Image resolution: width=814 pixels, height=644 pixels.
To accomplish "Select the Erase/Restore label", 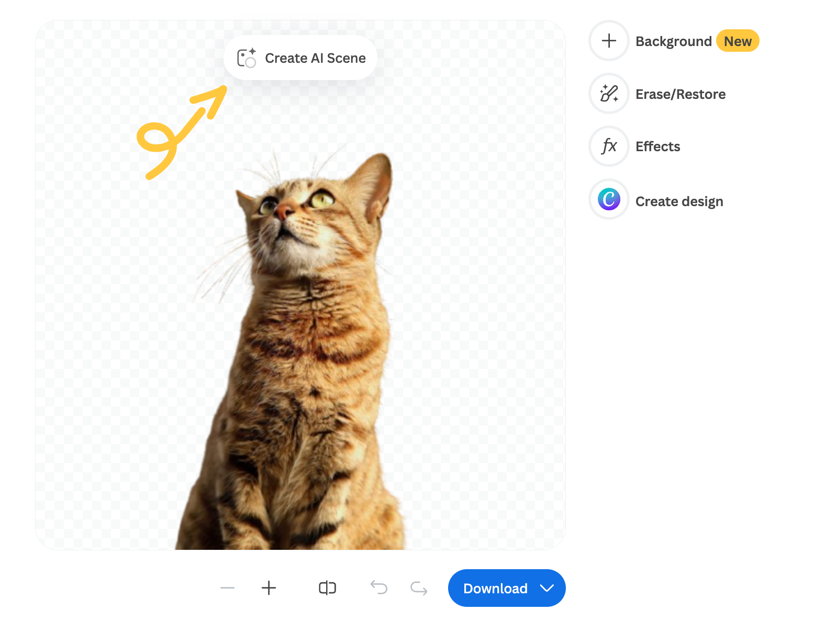I will (681, 94).
